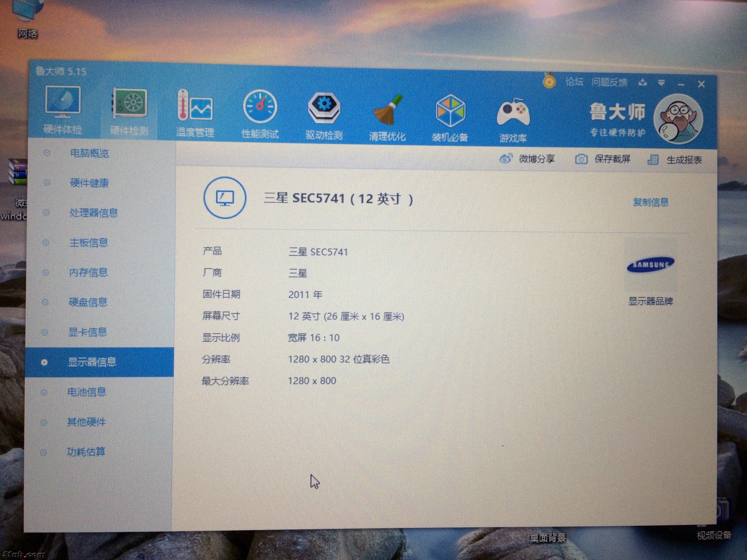This screenshot has height=560, width=747.
Task: Switch to the 功耗估算 sidebar item
Action: pos(86,452)
